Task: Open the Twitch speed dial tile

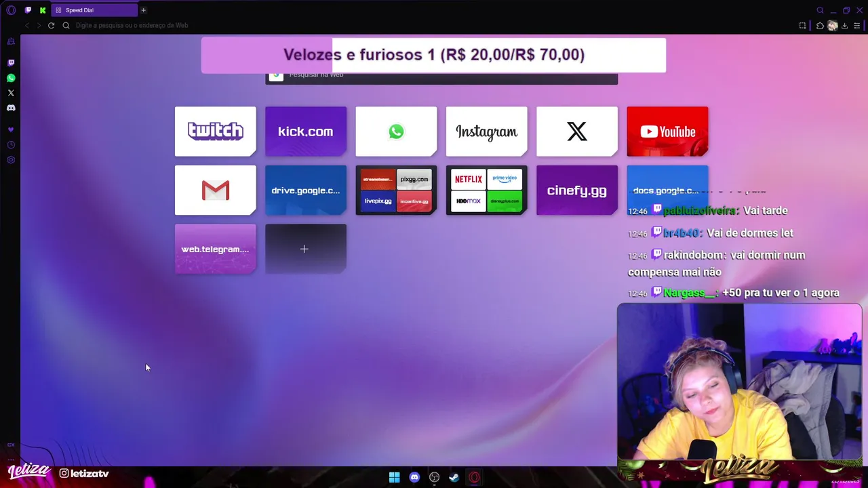Action: pyautogui.click(x=216, y=131)
